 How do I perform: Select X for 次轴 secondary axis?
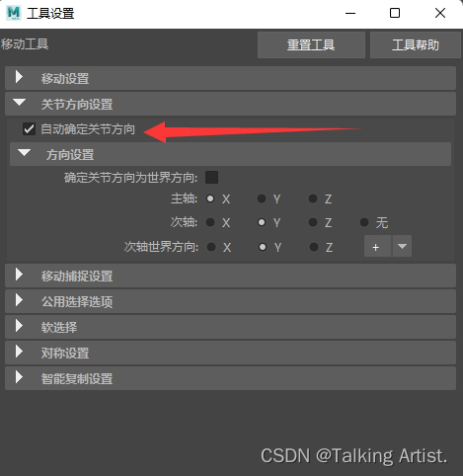(x=210, y=222)
